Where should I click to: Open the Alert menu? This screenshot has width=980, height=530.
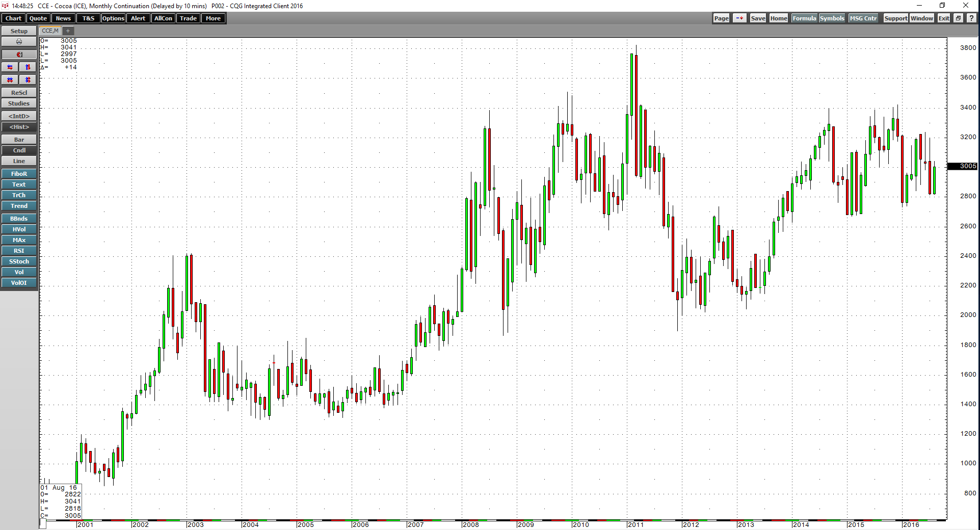(x=138, y=18)
